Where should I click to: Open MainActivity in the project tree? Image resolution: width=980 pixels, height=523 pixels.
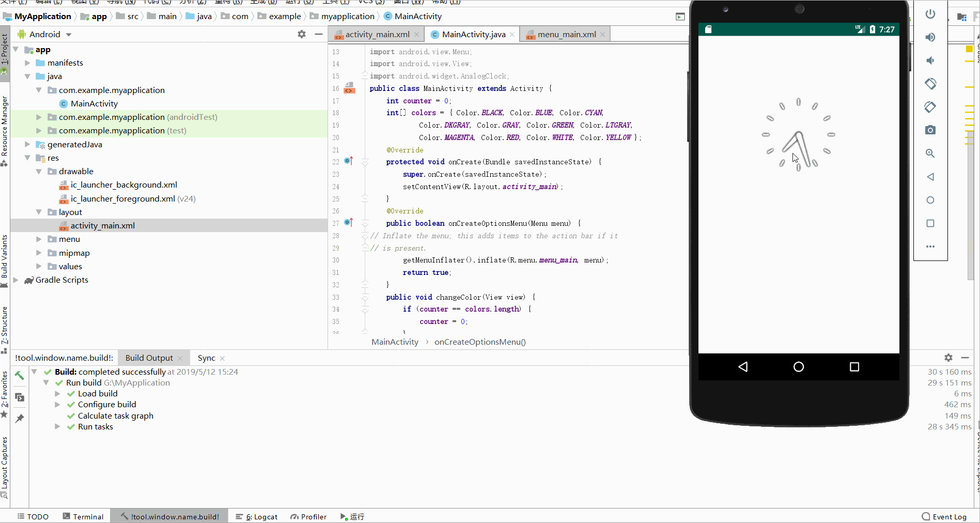[x=94, y=104]
